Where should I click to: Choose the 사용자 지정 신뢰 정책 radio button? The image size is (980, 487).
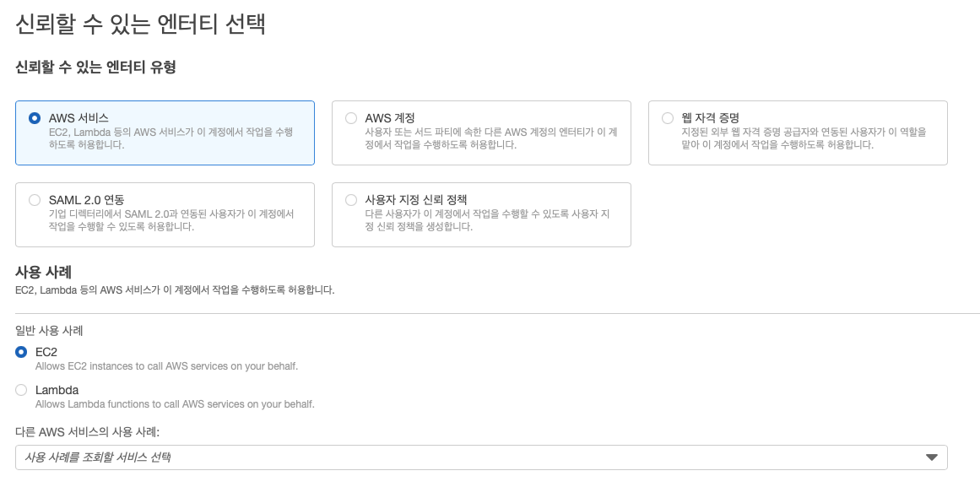point(351,200)
